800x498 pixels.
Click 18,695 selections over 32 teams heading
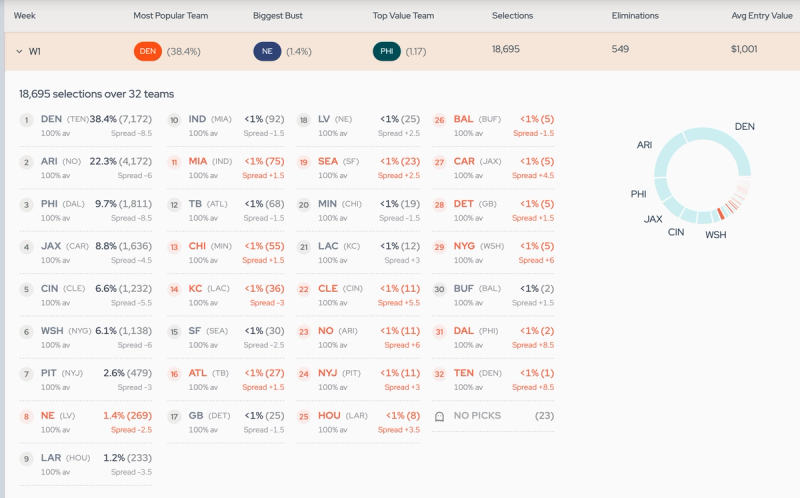point(96,94)
